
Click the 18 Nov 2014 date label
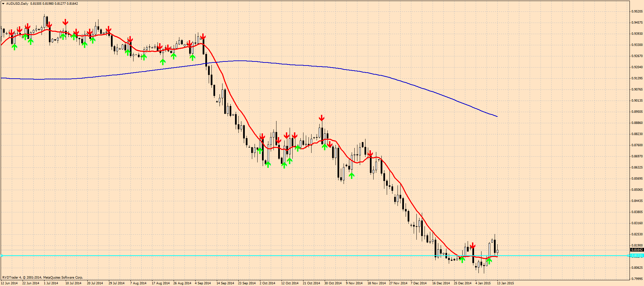tap(377, 283)
